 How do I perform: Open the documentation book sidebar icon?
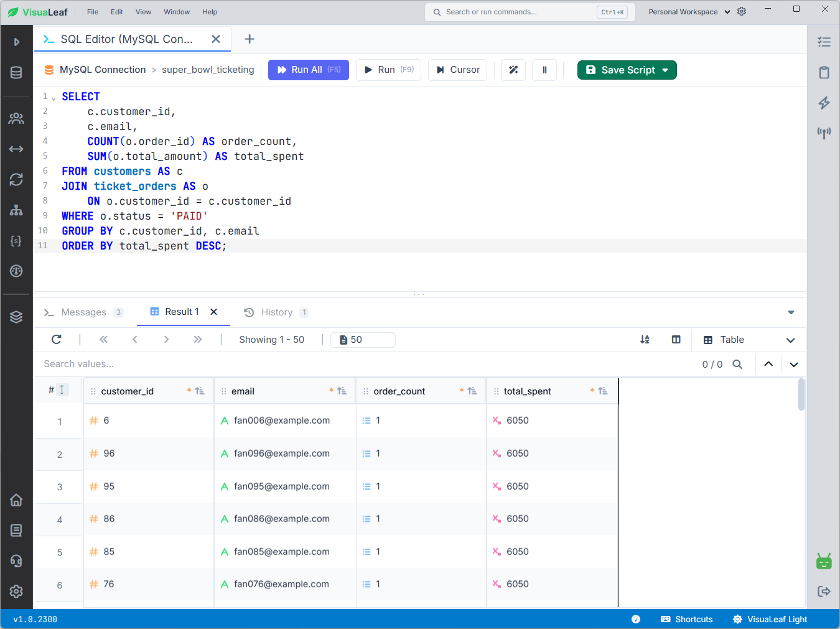16,530
